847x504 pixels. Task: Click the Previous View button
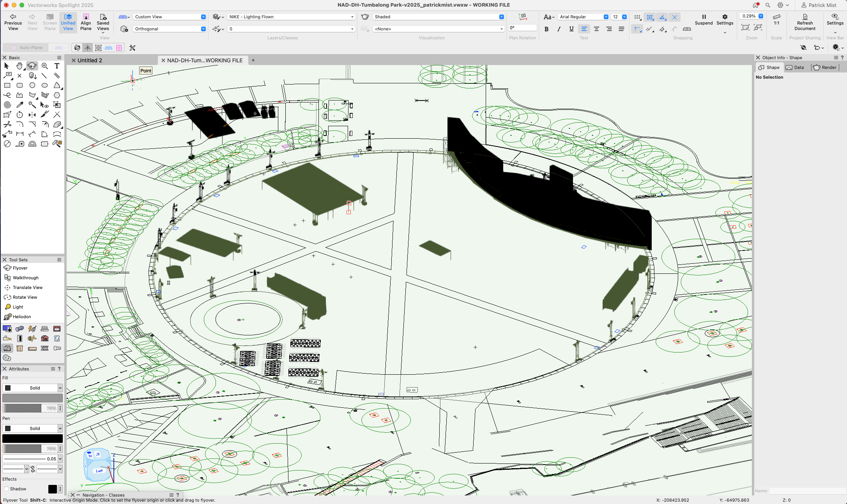pos(13,22)
